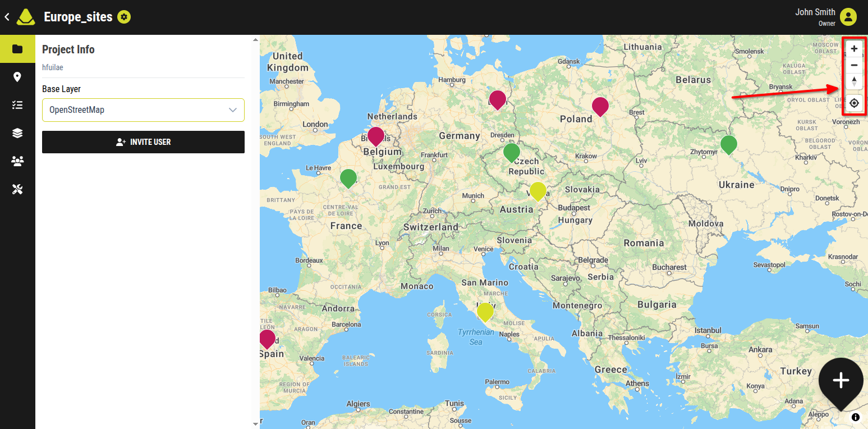Click the panel scrollbar up arrow
Image resolution: width=868 pixels, height=429 pixels.
coord(256,39)
